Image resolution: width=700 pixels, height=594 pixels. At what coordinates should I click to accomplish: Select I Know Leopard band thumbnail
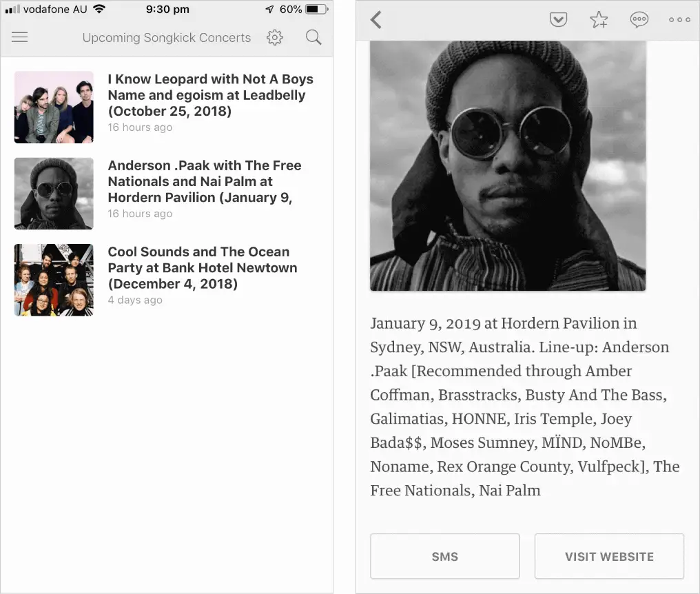pos(54,107)
